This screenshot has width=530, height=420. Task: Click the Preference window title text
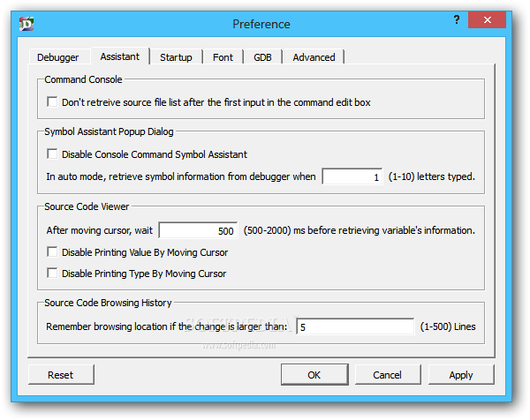(261, 24)
